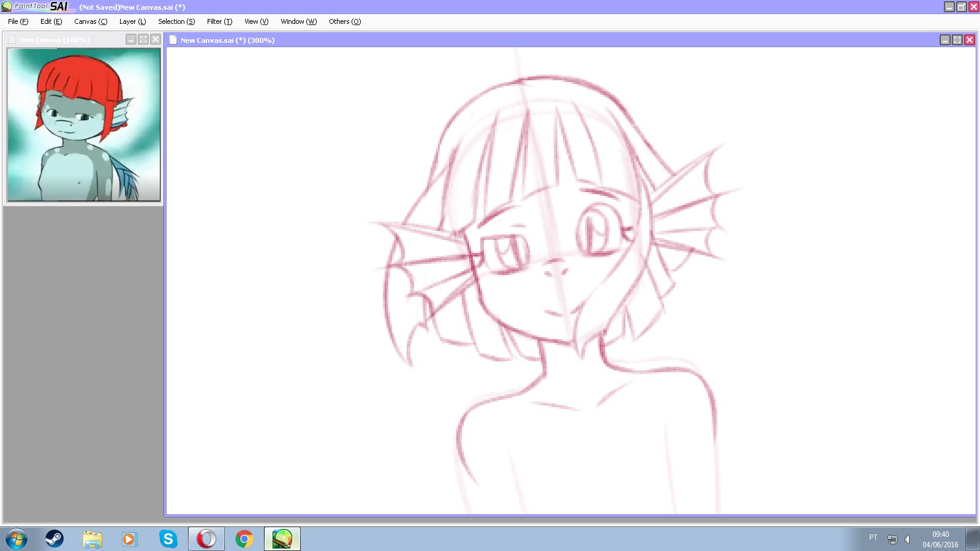The width and height of the screenshot is (980, 551).
Task: Open the Windows Start menu
Action: click(17, 539)
